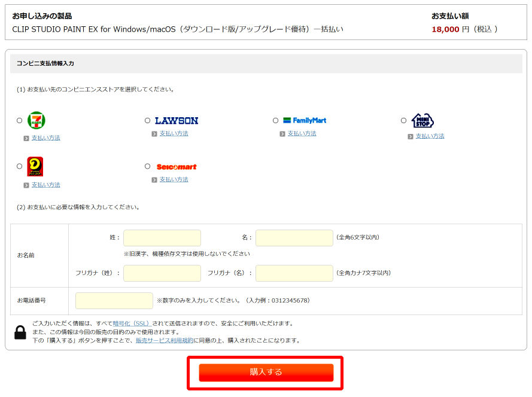The image size is (532, 397).
Task: Click the 購入する purchase button
Action: [x=266, y=372]
